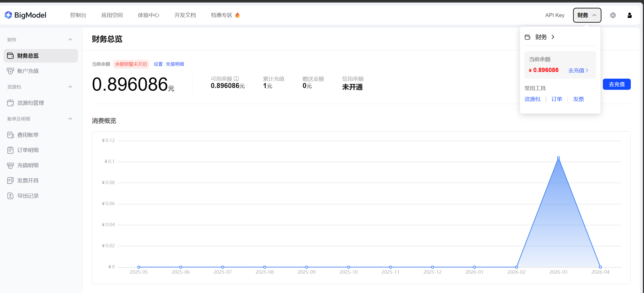Screen dimensions: 644x293
Task: Collapse the 资源包 sidebar section
Action: coord(70,87)
